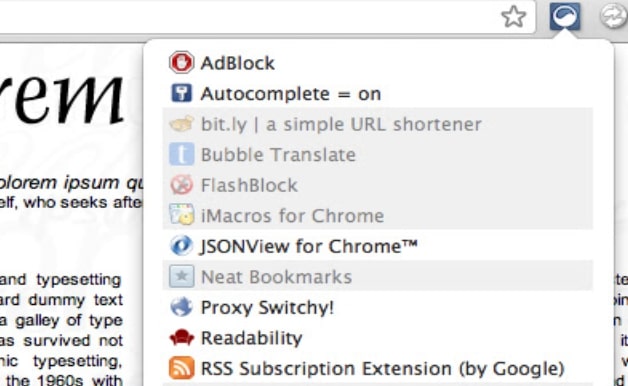Disable the AdBlock extension entry

point(378,62)
